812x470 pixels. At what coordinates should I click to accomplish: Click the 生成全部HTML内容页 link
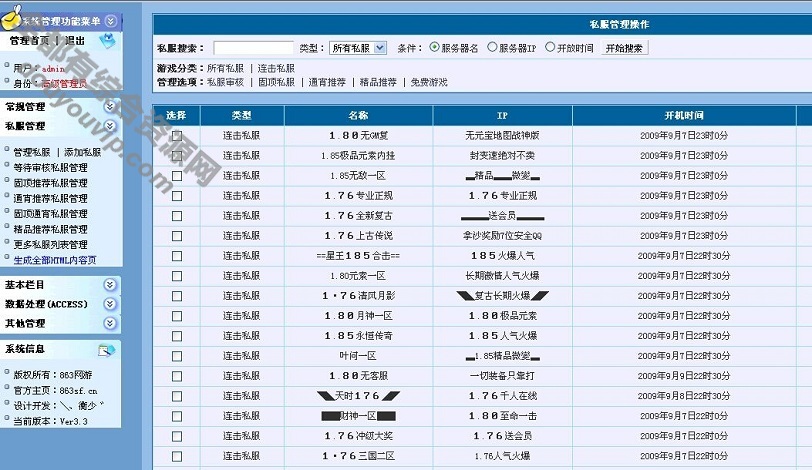coord(55,260)
